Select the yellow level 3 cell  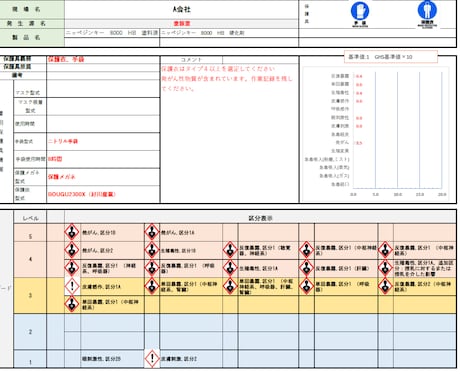(x=30, y=295)
